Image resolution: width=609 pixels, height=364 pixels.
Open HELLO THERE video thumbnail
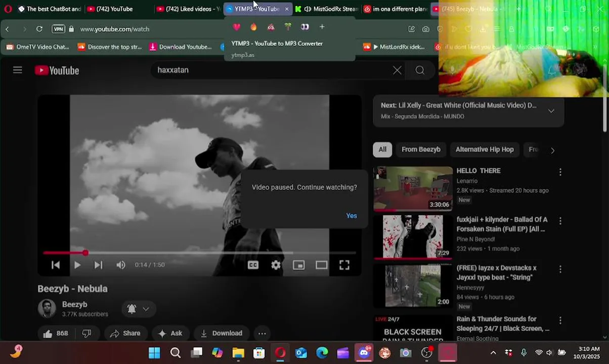(413, 189)
